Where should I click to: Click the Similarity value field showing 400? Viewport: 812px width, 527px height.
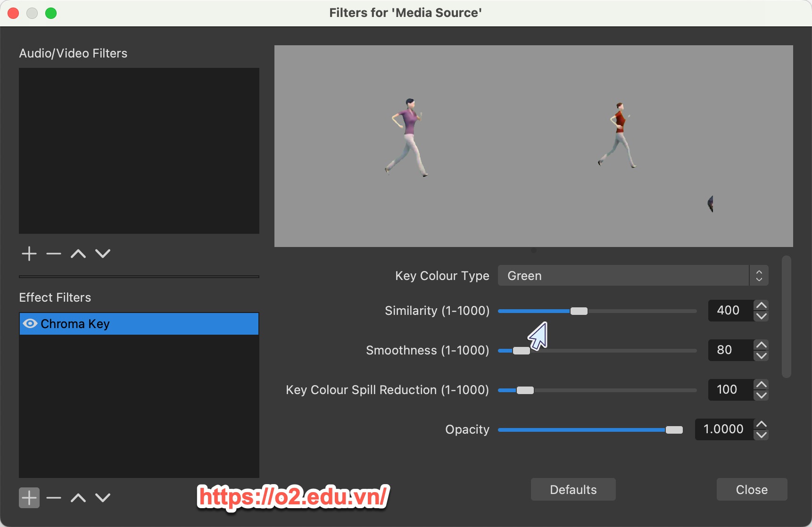tap(731, 311)
